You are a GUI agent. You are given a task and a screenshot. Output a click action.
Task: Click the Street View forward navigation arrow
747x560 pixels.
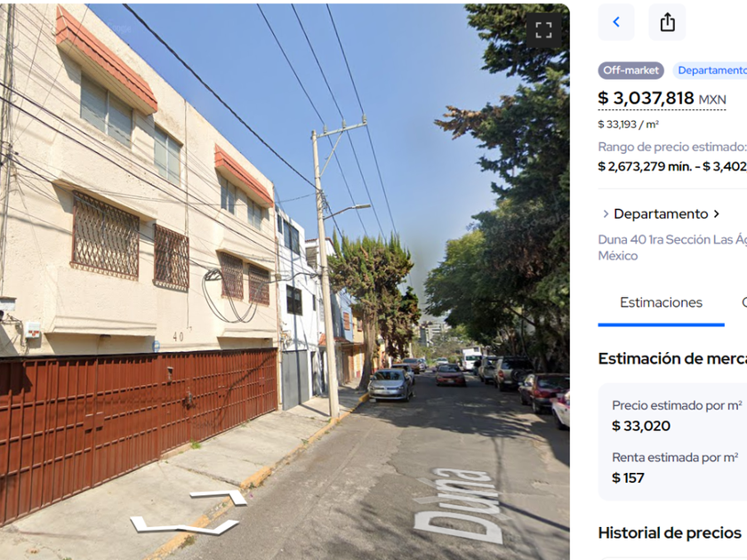coord(219,497)
